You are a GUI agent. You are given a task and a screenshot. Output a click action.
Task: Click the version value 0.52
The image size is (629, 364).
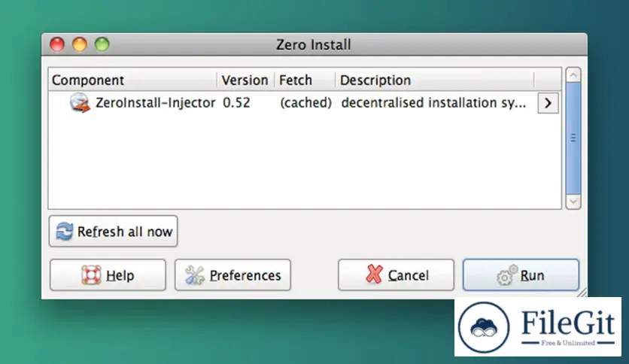[x=236, y=102]
